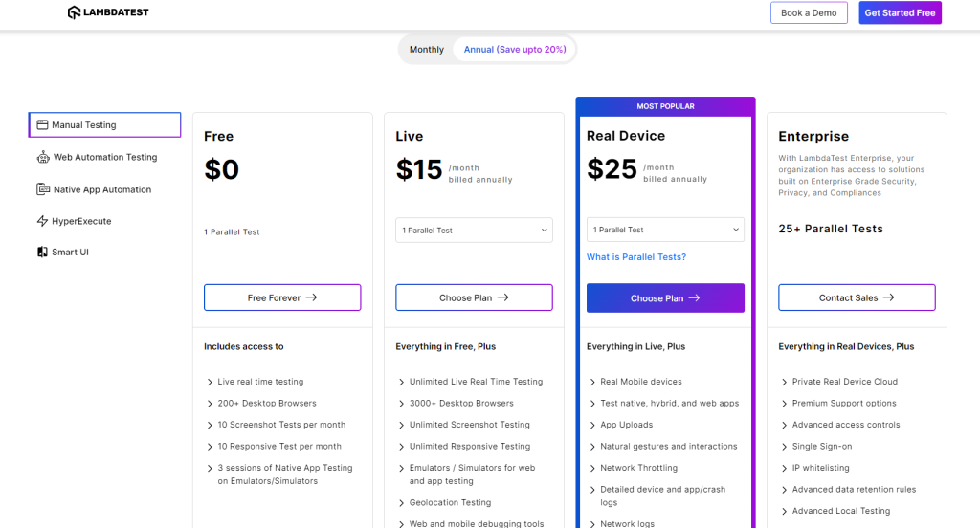Open Live plan Parallel Test dropdown

474,230
